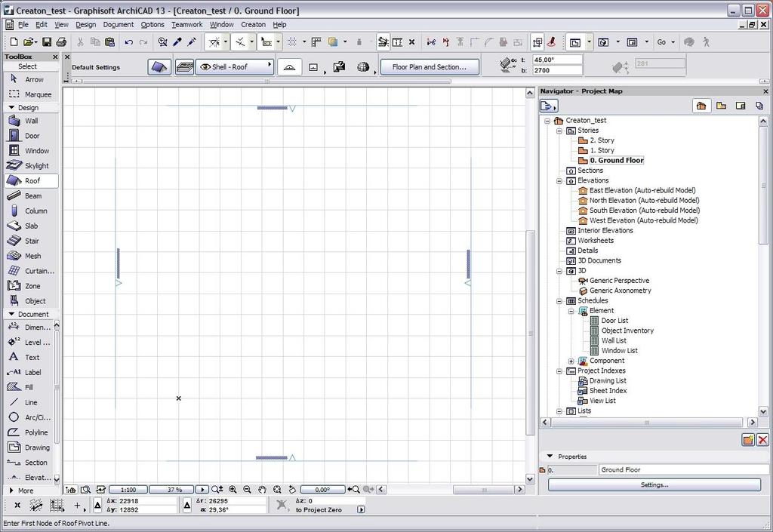Select the Stair tool
This screenshot has width=773, height=532.
(x=30, y=241)
